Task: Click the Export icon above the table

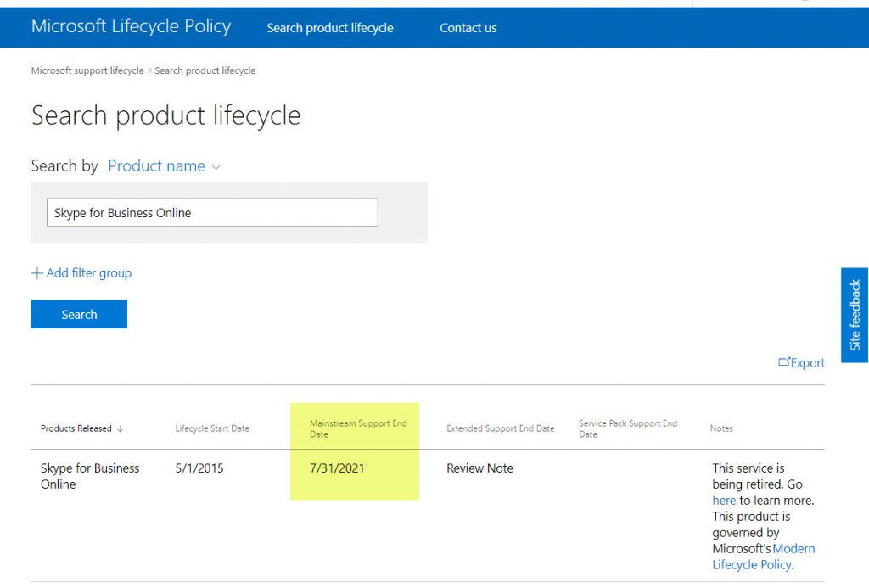Action: 784,362
